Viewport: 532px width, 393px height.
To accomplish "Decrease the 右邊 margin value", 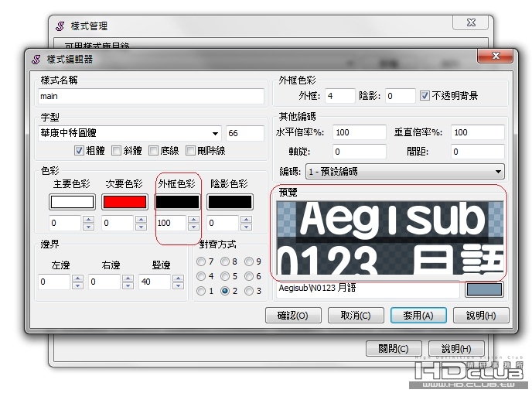I will (128, 285).
